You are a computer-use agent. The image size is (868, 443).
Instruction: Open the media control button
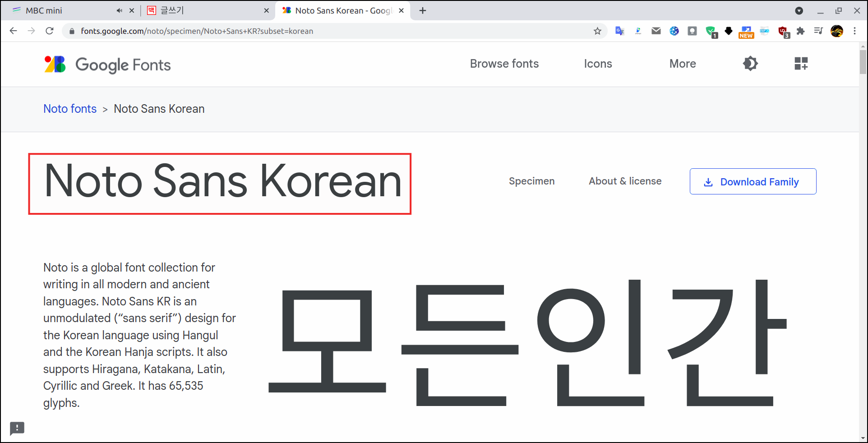[818, 31]
